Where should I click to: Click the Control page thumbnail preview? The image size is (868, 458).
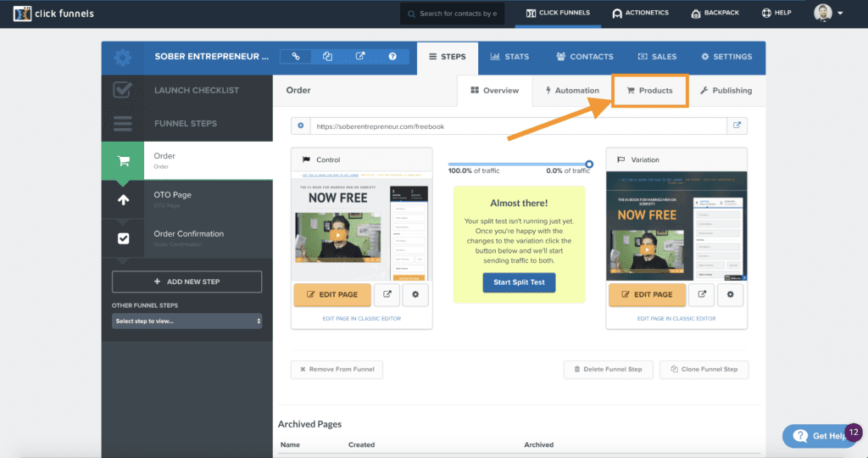tap(361, 226)
